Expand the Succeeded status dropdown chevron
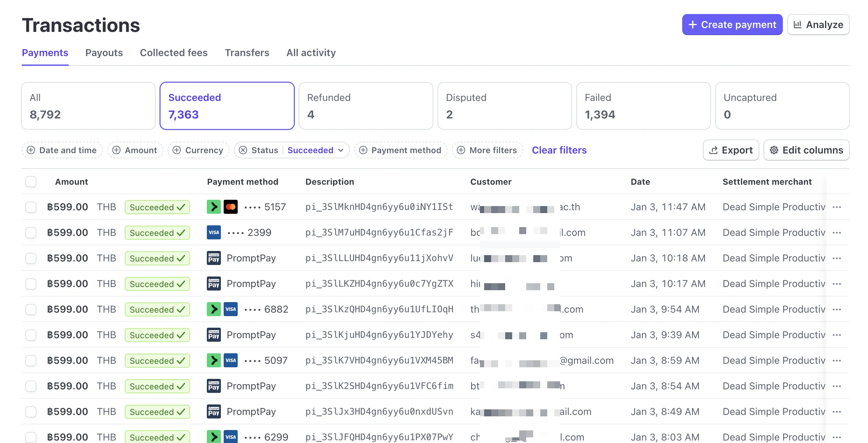The image size is (868, 443). tap(341, 150)
